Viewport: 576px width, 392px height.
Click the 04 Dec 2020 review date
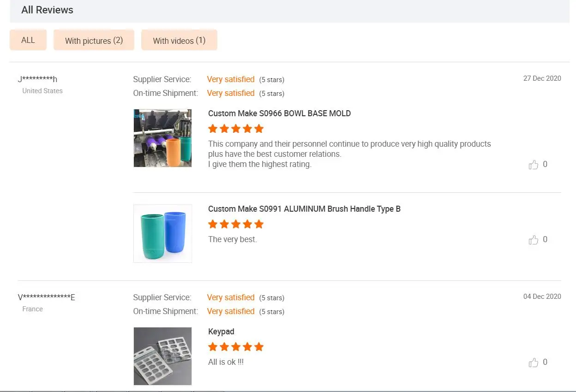[x=542, y=297]
